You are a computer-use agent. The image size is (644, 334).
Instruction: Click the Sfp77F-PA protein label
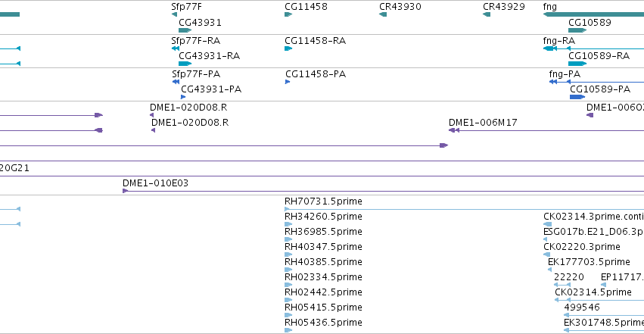point(196,74)
